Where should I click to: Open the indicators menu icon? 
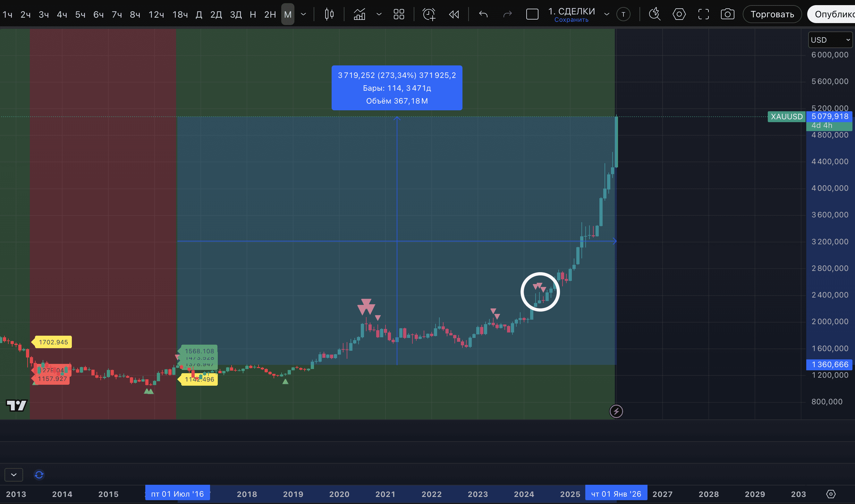(360, 14)
